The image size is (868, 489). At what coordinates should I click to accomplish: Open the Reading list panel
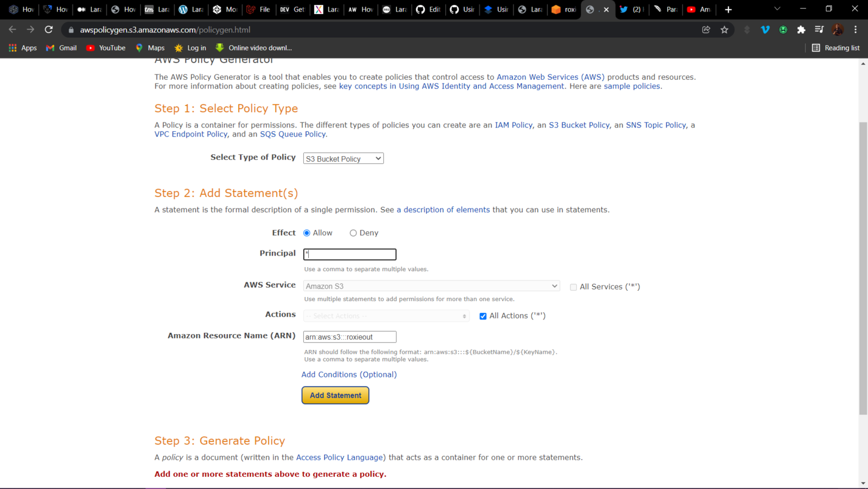[x=834, y=47]
